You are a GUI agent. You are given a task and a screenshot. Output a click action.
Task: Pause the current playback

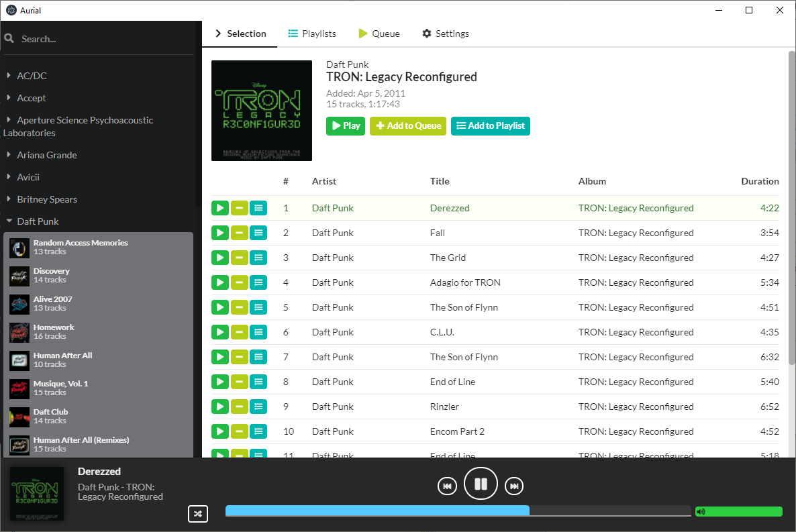click(x=481, y=484)
